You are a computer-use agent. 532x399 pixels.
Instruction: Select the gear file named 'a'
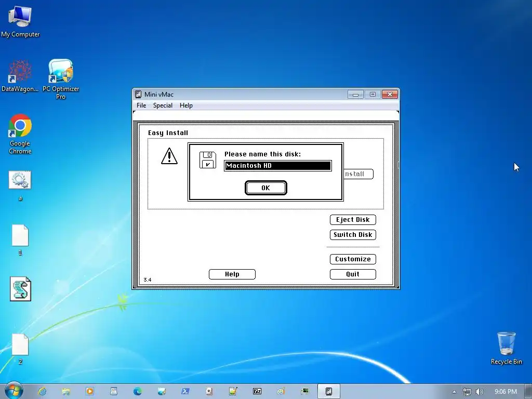20,185
